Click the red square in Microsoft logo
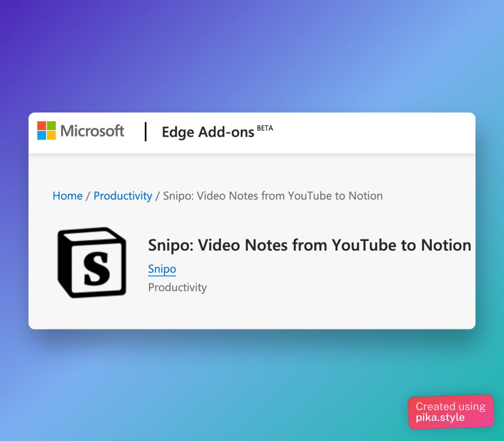This screenshot has width=504, height=441. point(41,126)
